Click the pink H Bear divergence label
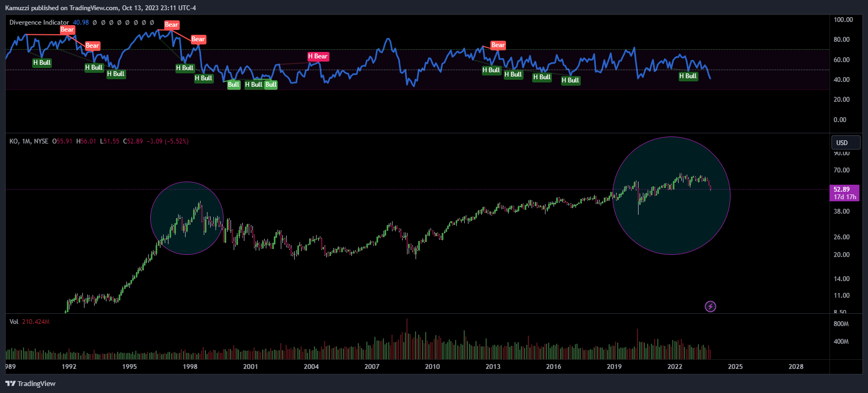868x393 pixels. [x=318, y=56]
